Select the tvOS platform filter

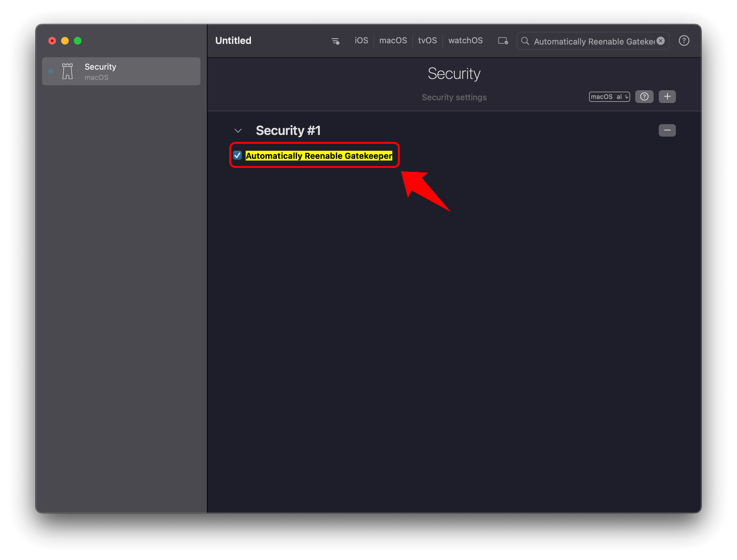coord(427,41)
